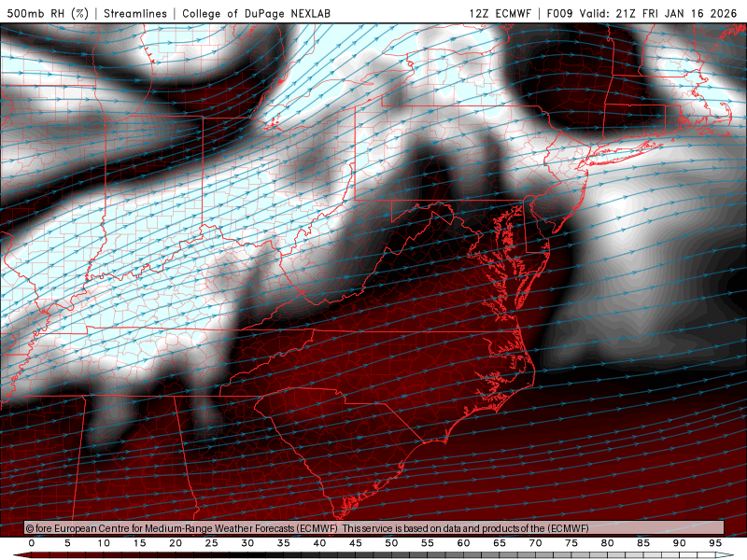Click the ECMWF copyright notice banner
Viewport: 747px width, 560px height.
[374, 527]
